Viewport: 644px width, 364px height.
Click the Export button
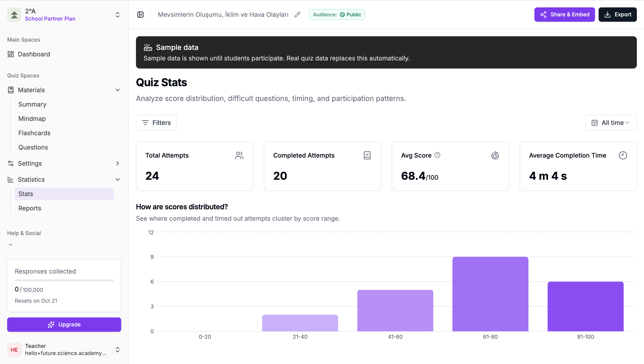click(x=617, y=15)
